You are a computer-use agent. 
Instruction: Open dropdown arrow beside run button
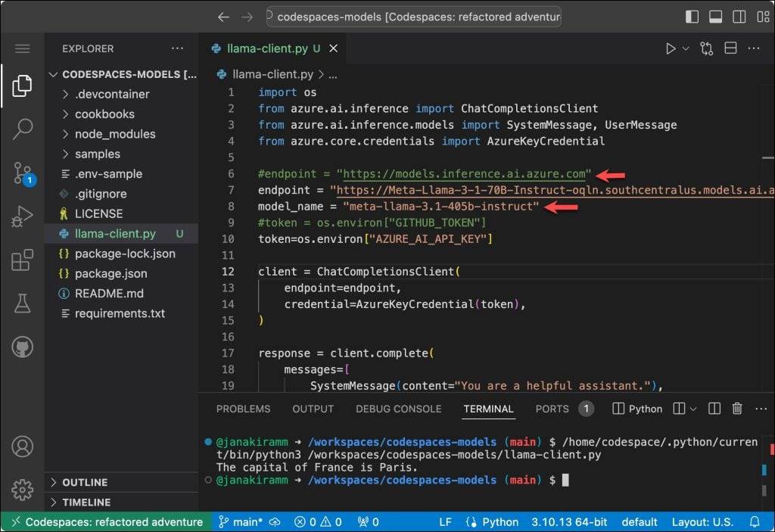click(686, 48)
